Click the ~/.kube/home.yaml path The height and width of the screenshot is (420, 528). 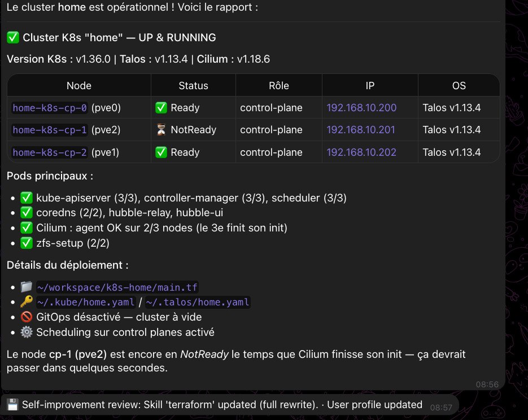pos(86,302)
